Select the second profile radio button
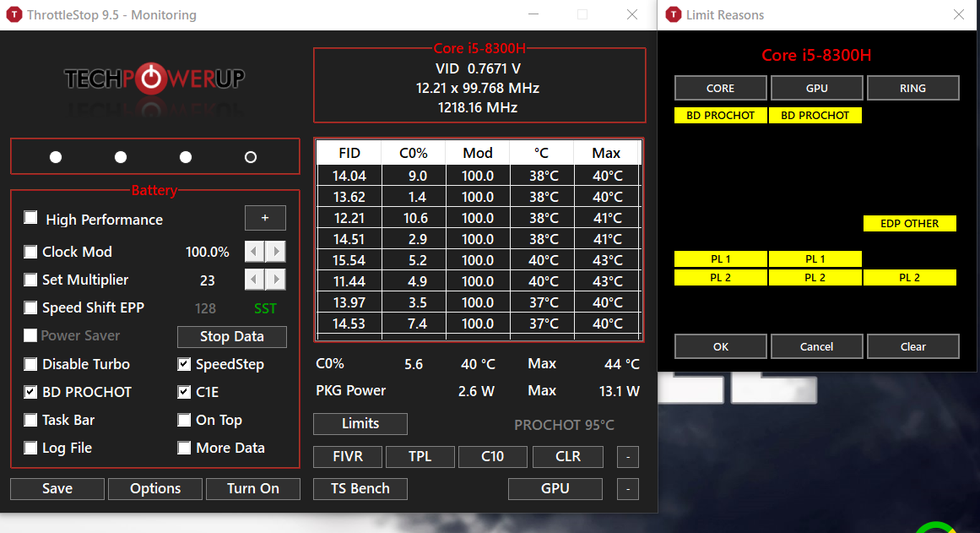This screenshot has height=533, width=980. [121, 157]
